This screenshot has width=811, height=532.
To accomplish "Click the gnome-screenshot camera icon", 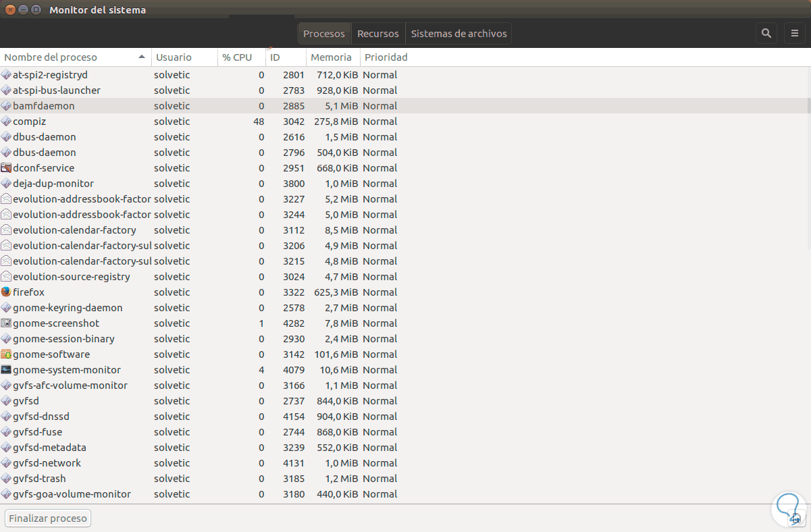I will [6, 323].
